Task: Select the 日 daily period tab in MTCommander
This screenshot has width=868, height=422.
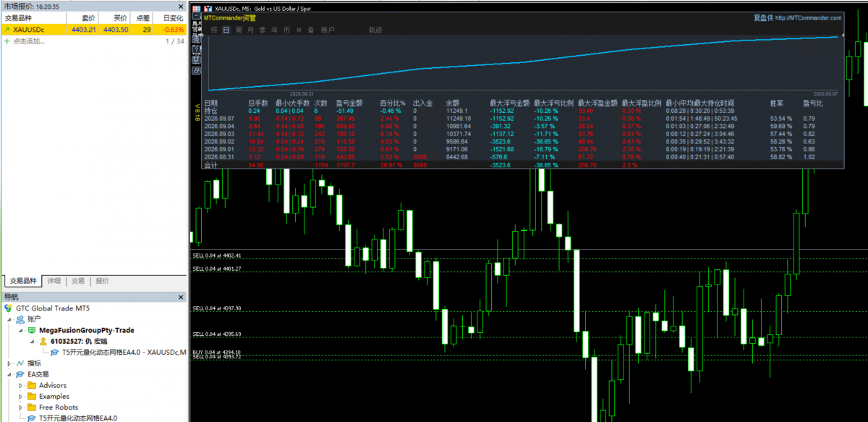Action: 226,30
